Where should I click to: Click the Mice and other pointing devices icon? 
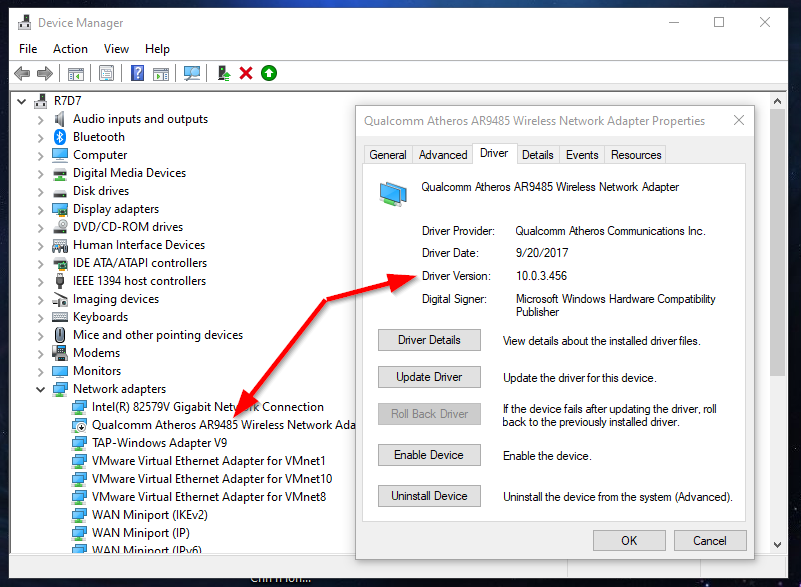tap(60, 335)
